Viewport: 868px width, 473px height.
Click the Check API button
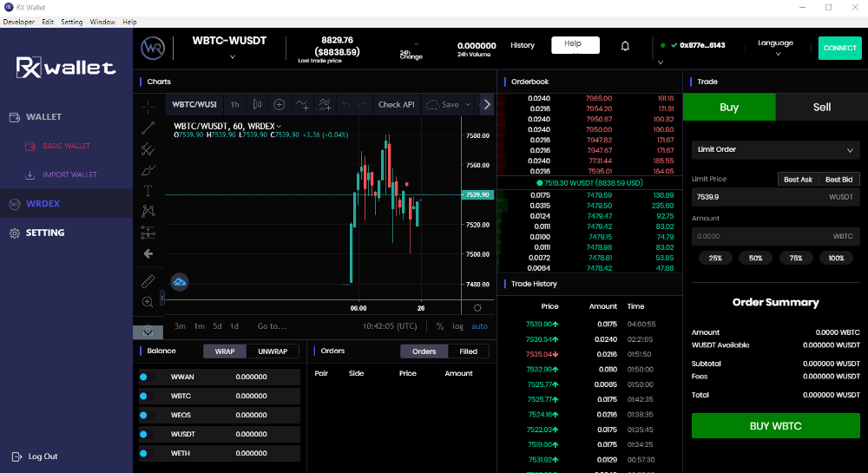[x=397, y=104]
